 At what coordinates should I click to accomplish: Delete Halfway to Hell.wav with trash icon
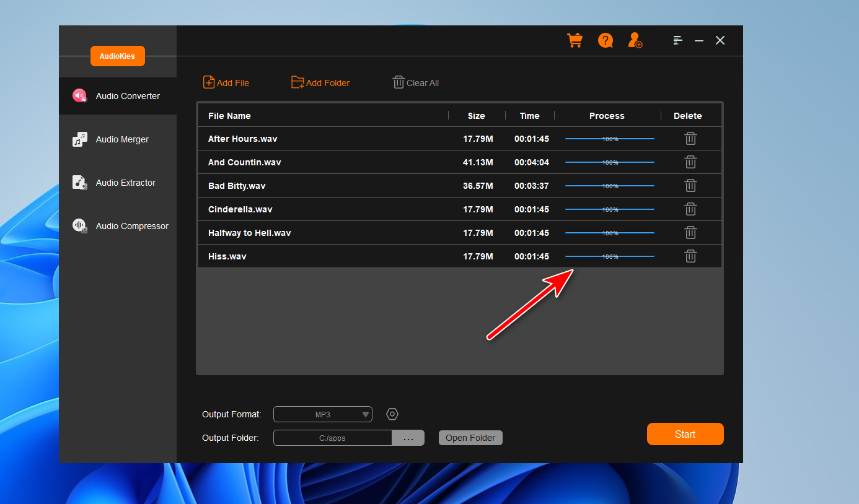(x=690, y=233)
